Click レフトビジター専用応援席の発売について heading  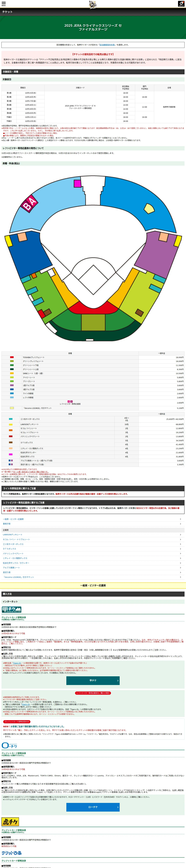click(93, 148)
